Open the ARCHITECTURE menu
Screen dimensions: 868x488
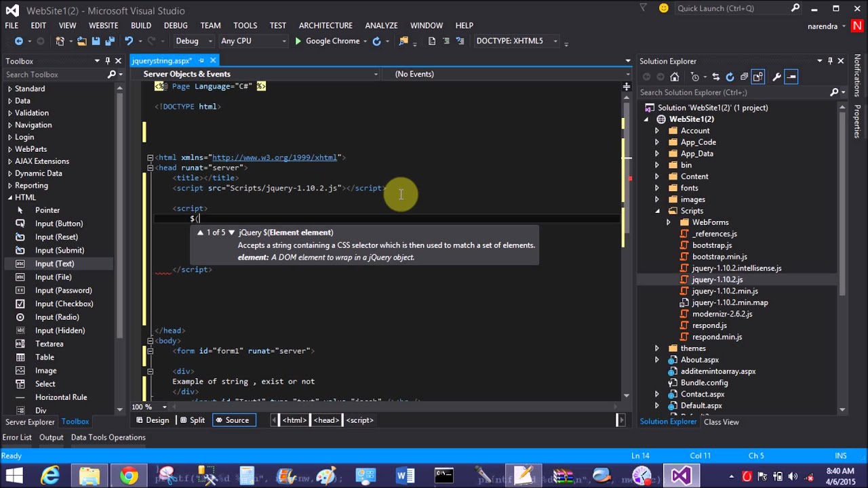(325, 25)
